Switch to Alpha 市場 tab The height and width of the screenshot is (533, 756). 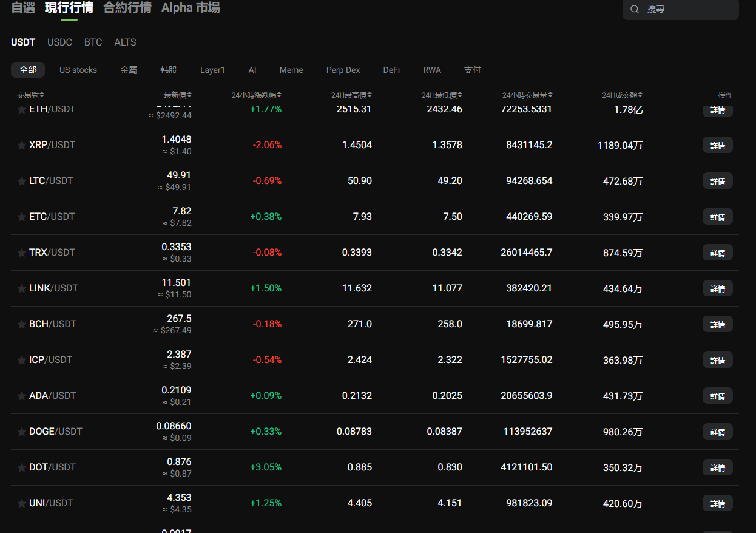191,8
